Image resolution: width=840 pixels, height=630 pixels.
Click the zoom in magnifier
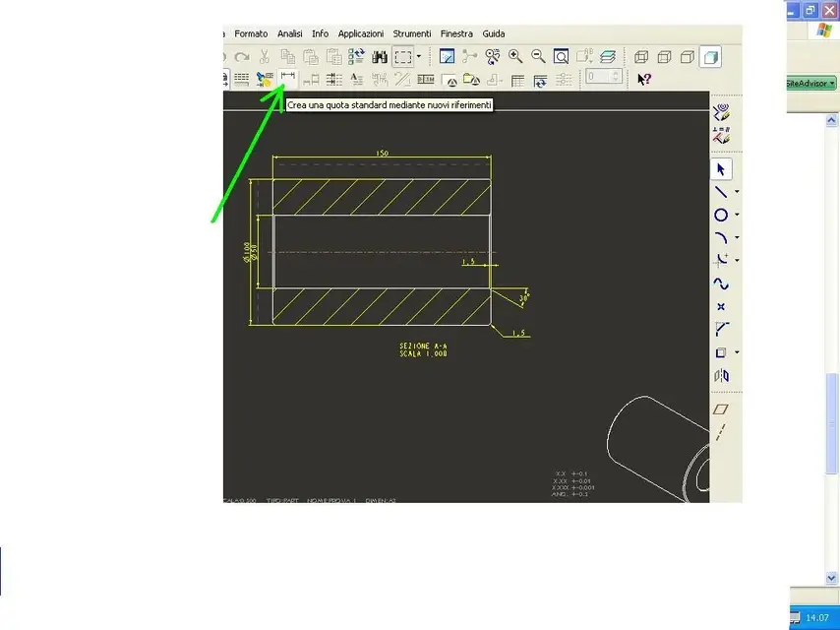coord(515,56)
